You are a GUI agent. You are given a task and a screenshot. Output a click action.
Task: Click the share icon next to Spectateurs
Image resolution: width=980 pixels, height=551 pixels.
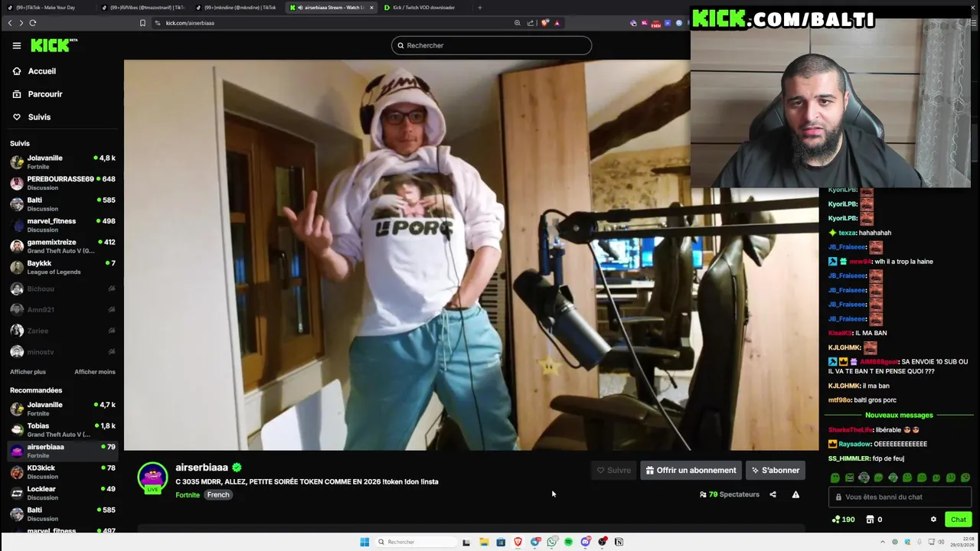[x=773, y=494]
